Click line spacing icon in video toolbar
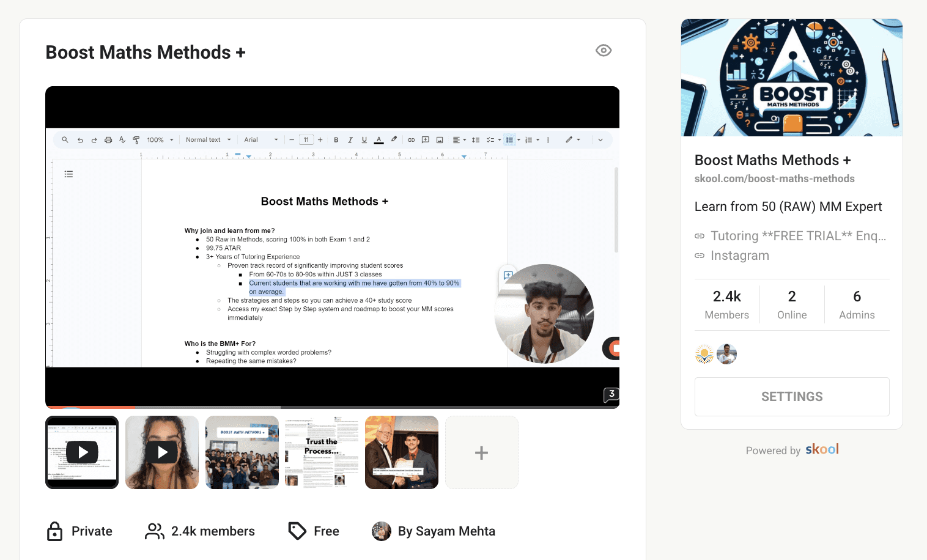The width and height of the screenshot is (927, 560). click(476, 140)
